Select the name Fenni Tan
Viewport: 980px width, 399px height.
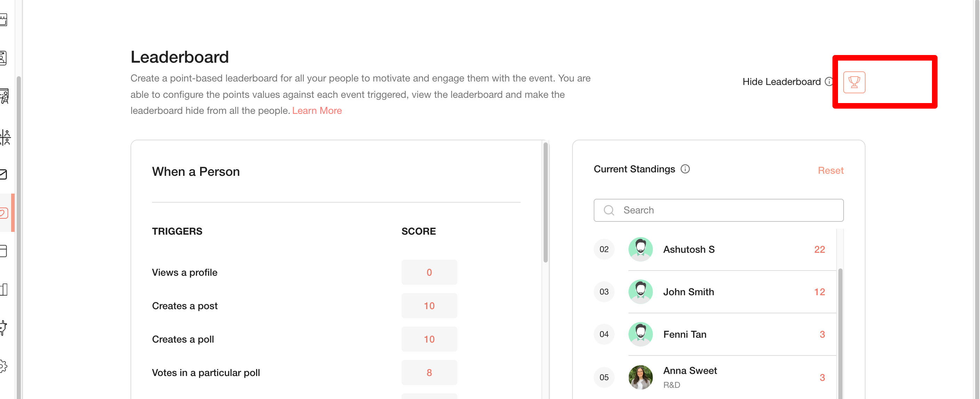point(685,334)
